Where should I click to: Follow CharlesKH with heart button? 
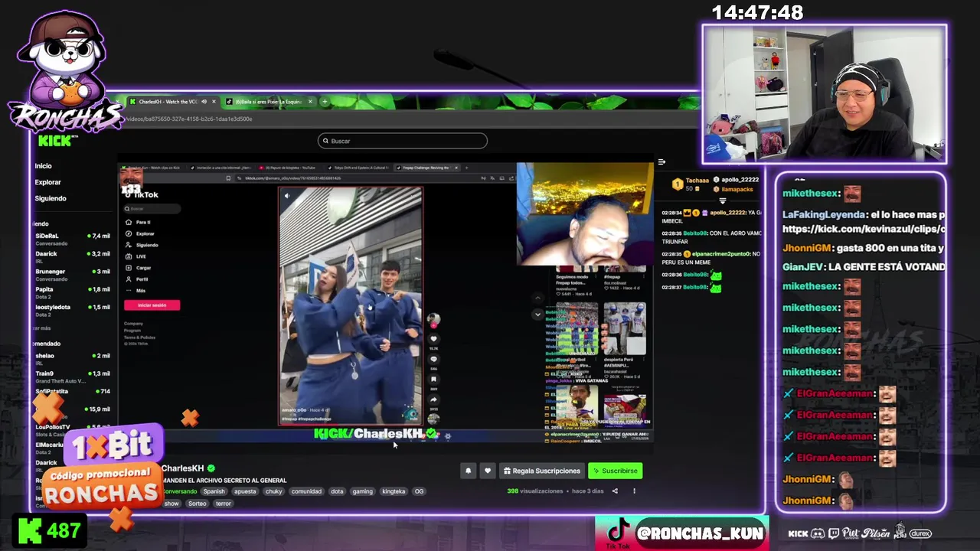click(487, 471)
